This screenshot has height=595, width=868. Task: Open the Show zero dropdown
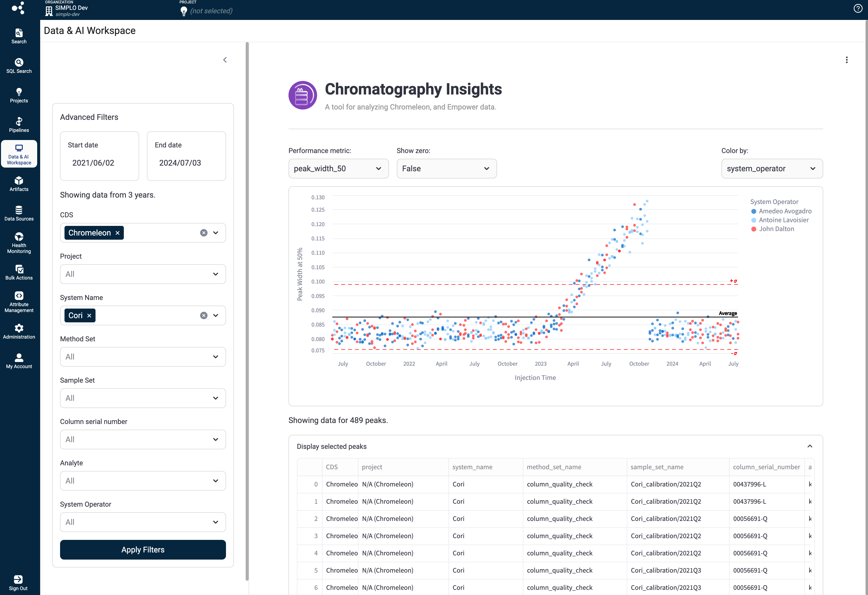pos(446,168)
